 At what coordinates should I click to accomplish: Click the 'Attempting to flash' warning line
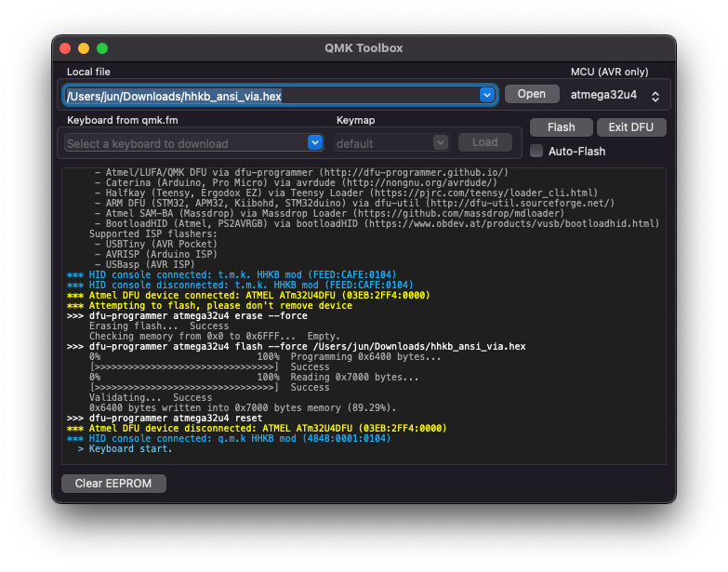209,305
